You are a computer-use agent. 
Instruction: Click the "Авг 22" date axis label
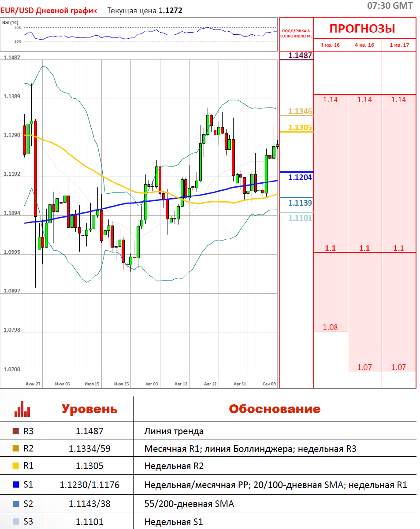pos(210,384)
